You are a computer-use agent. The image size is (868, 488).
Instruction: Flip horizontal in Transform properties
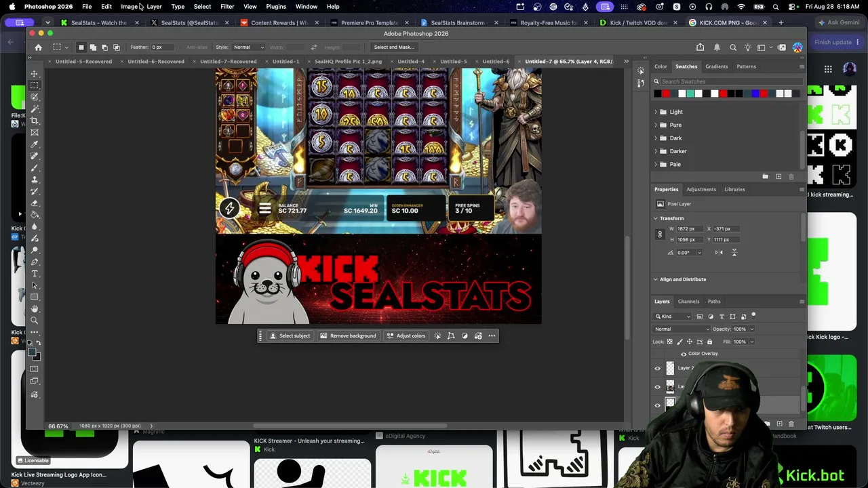click(x=719, y=253)
